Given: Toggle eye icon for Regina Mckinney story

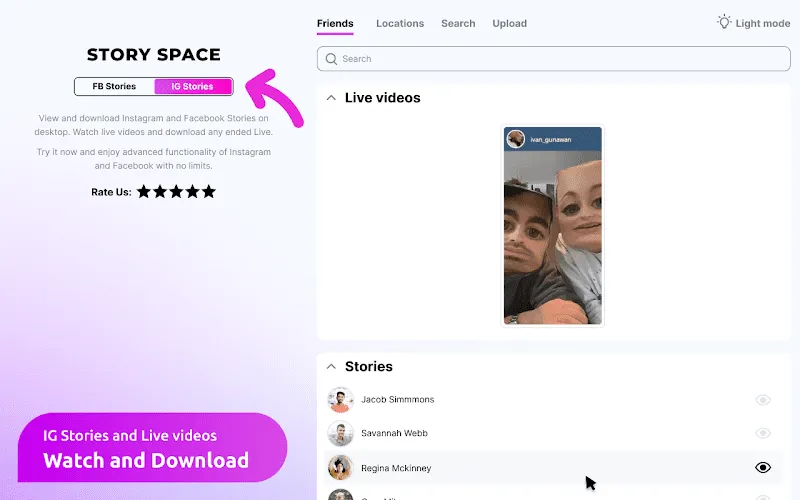Looking at the screenshot, I should (763, 467).
